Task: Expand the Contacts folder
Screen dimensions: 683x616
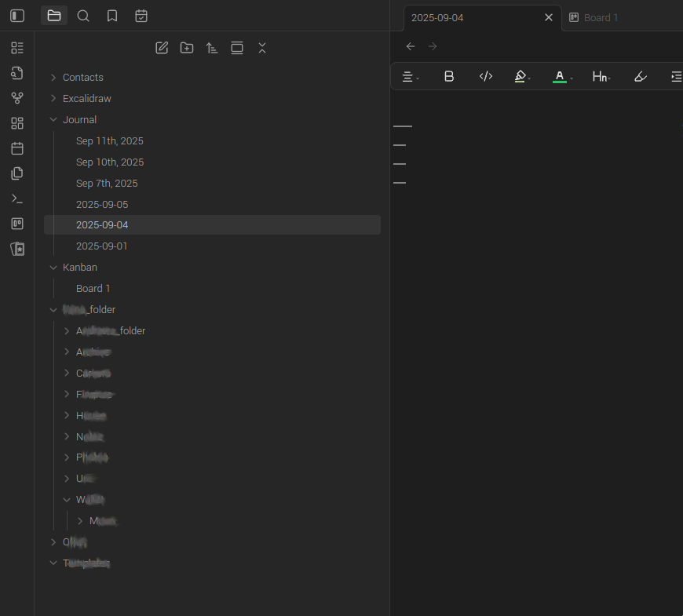Action: (x=53, y=78)
